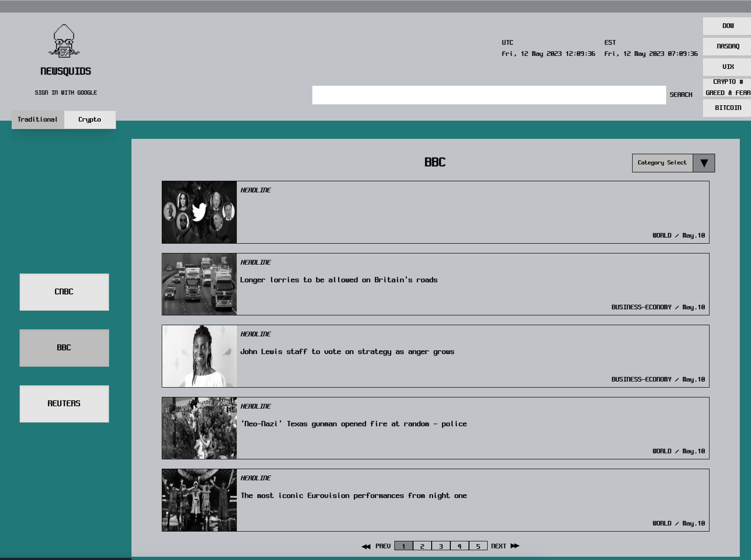Enable the CNBC news feed

click(64, 292)
